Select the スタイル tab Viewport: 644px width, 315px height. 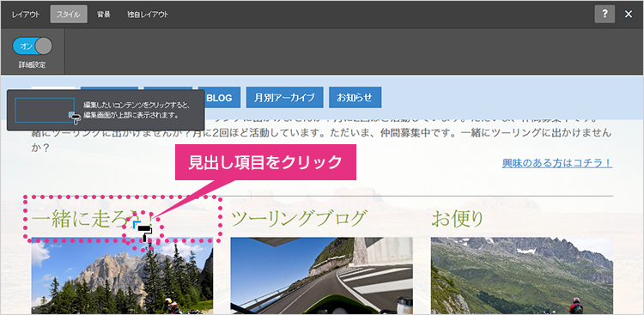[x=69, y=15]
